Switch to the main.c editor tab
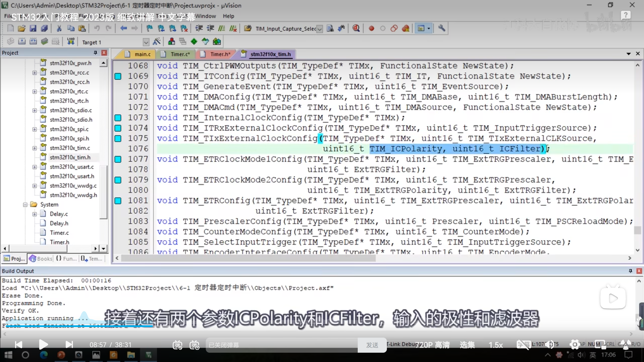The height and width of the screenshot is (362, 644). pos(142,54)
